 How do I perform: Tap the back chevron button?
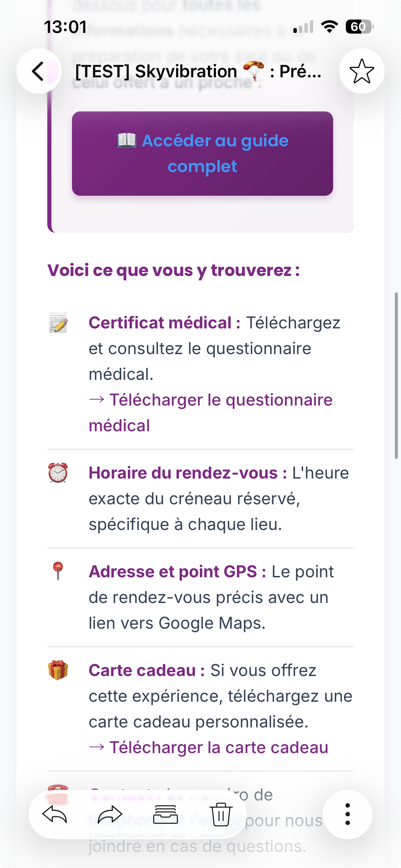point(39,71)
